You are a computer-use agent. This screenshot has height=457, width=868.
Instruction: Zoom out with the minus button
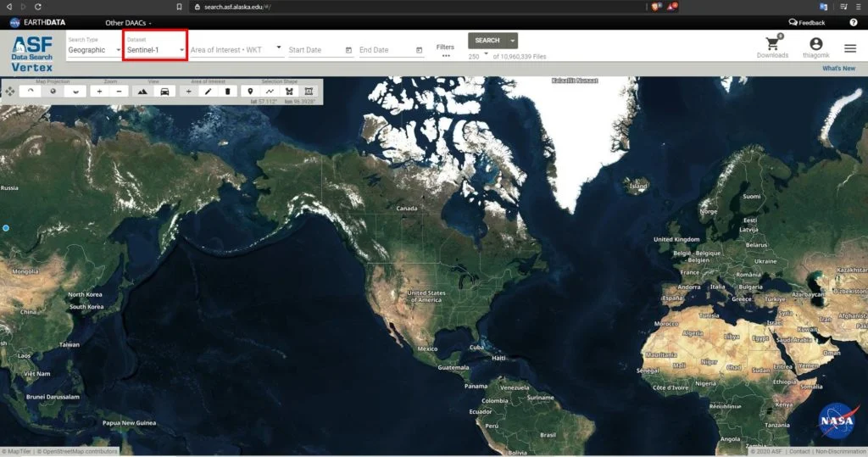pos(119,92)
